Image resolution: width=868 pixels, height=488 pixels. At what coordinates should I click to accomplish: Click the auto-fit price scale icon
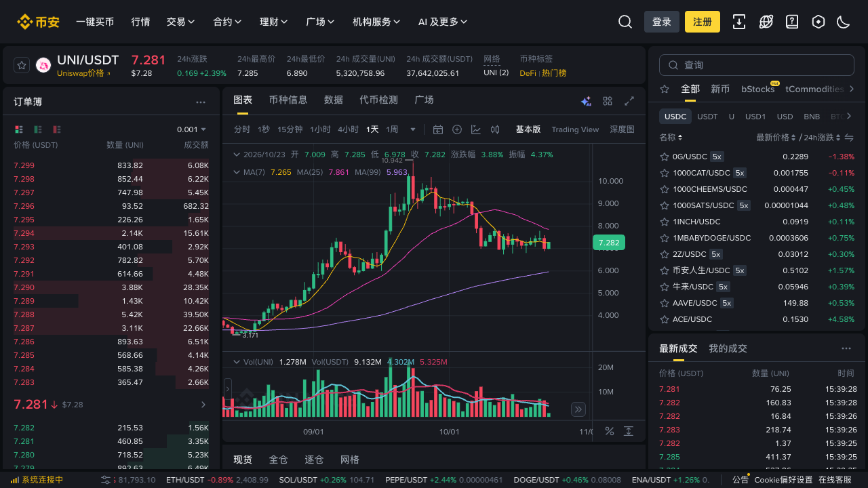(629, 431)
